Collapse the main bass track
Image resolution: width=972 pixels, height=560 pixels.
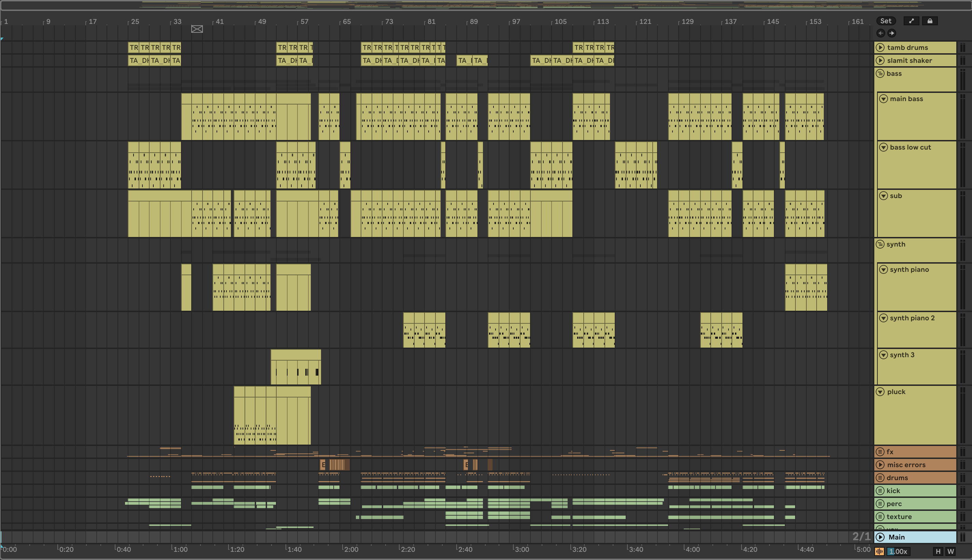883,99
